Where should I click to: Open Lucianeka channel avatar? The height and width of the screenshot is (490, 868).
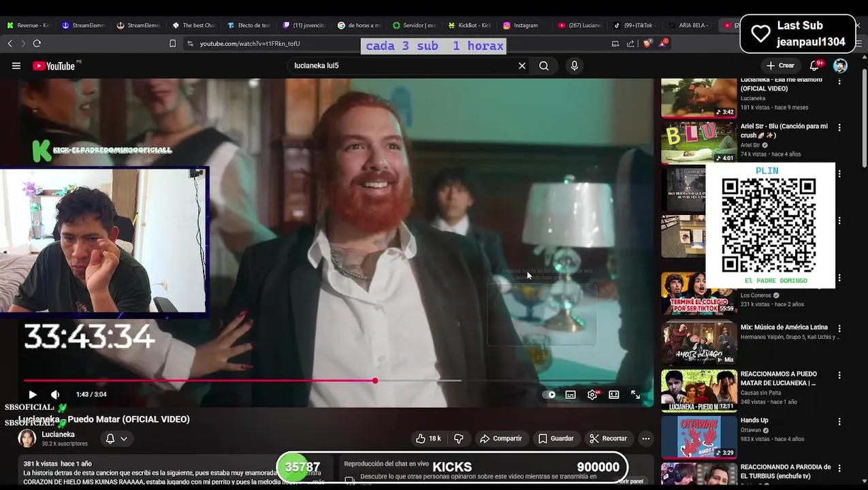coord(27,439)
